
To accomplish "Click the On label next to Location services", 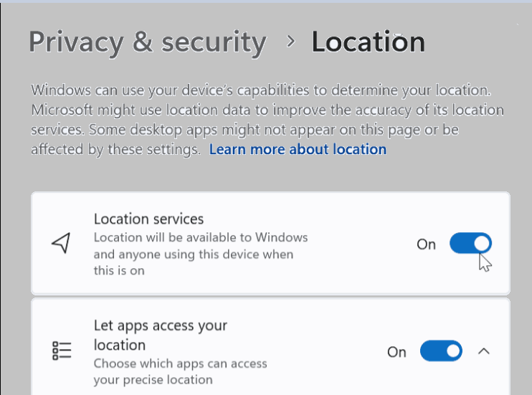I will pyautogui.click(x=426, y=244).
